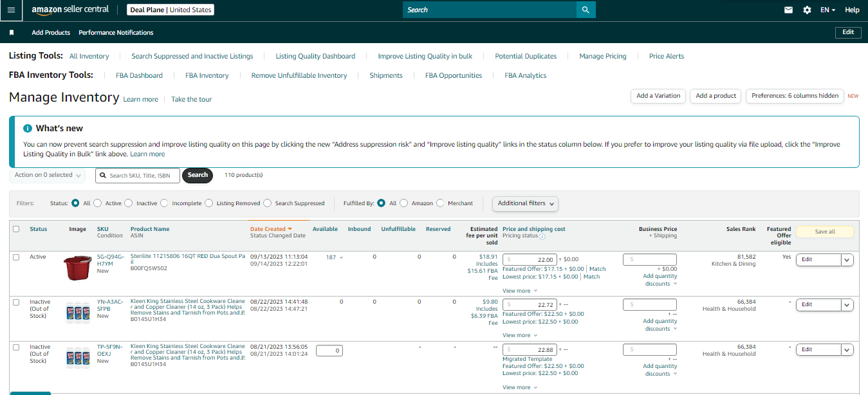Screen dimensions: 868x395
Task: Open the Shipments tool
Action: click(x=386, y=76)
